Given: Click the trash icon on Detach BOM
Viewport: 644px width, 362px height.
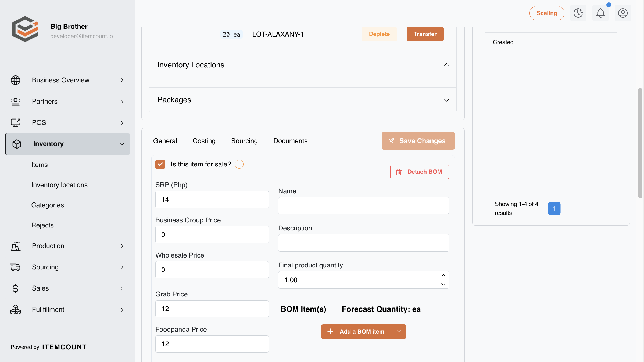Looking at the screenshot, I should coord(399,172).
